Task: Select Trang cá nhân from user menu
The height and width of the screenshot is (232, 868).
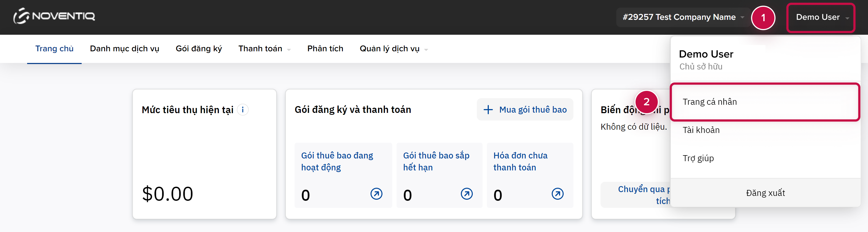Action: click(x=710, y=102)
